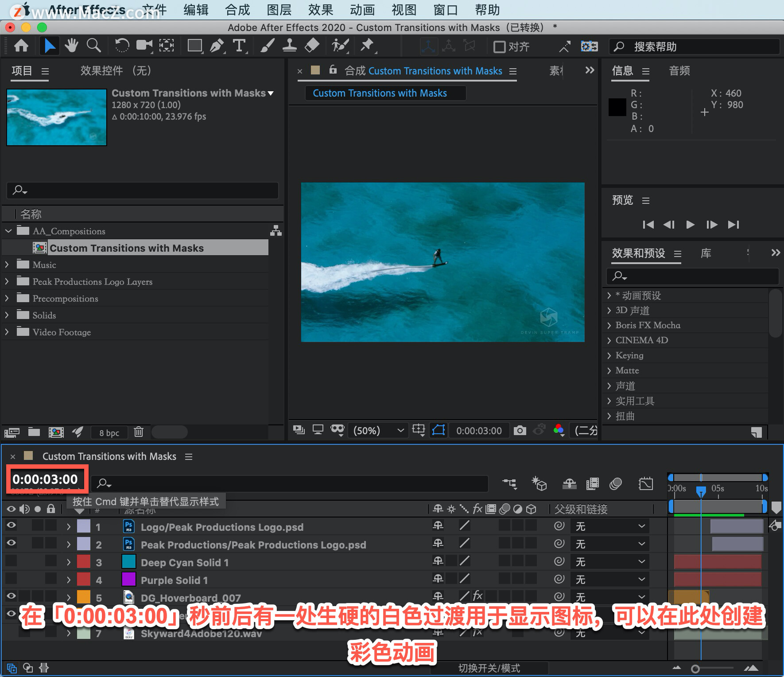The image size is (784, 677).
Task: Click the take snapshot camera icon
Action: (x=520, y=430)
